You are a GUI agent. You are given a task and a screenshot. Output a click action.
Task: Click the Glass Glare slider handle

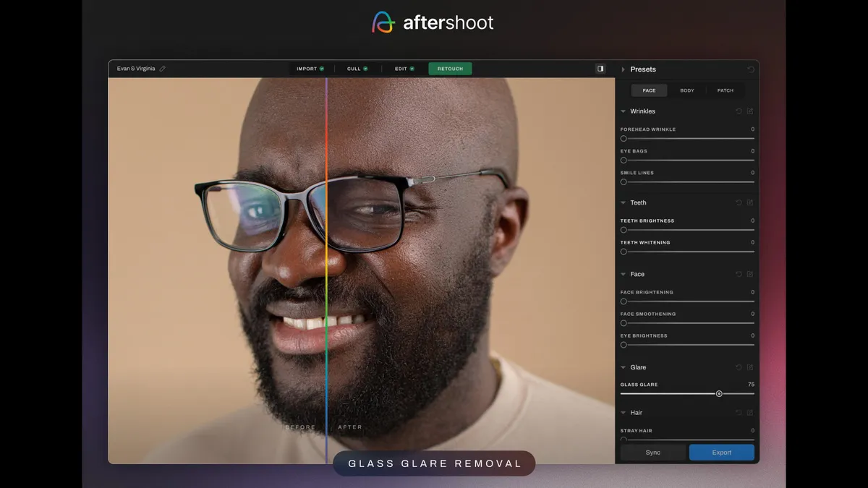(719, 394)
